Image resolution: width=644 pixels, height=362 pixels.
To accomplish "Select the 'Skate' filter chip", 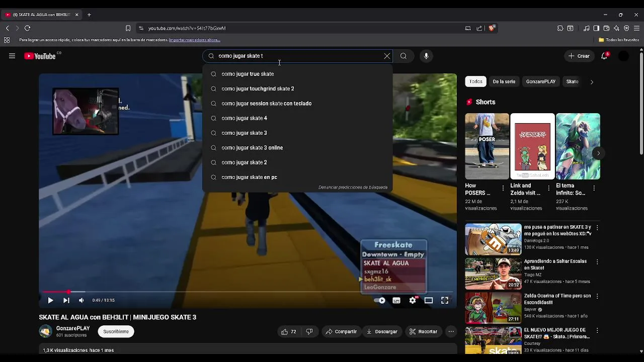I will point(572,81).
